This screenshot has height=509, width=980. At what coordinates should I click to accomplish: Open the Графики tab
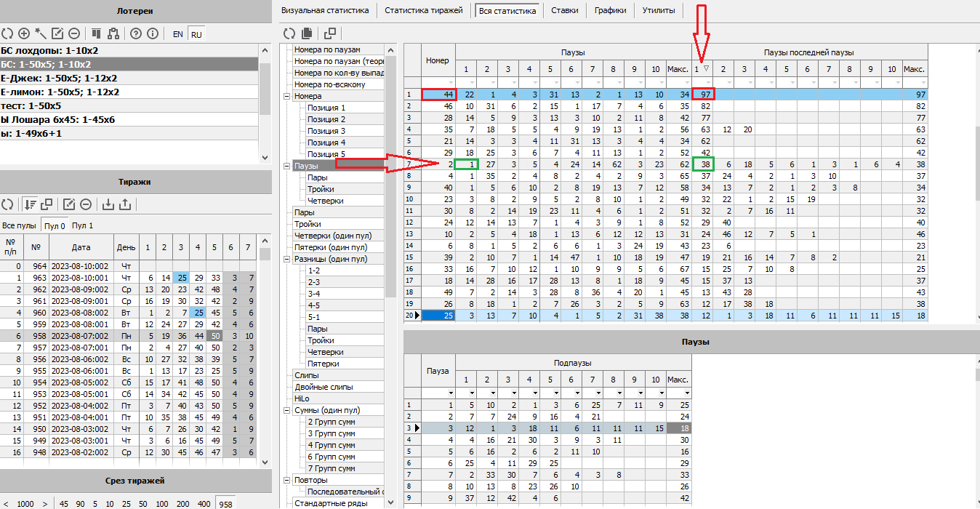[x=610, y=10]
